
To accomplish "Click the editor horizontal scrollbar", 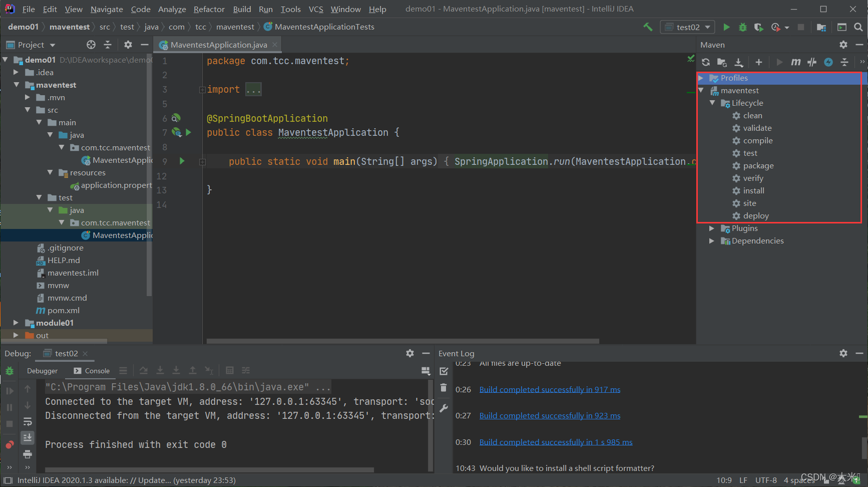I will [403, 341].
